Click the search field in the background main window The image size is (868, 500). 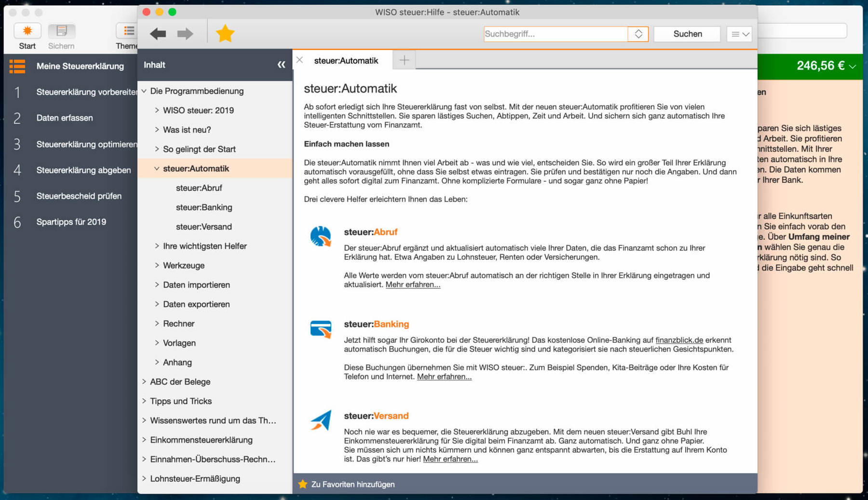802,31
